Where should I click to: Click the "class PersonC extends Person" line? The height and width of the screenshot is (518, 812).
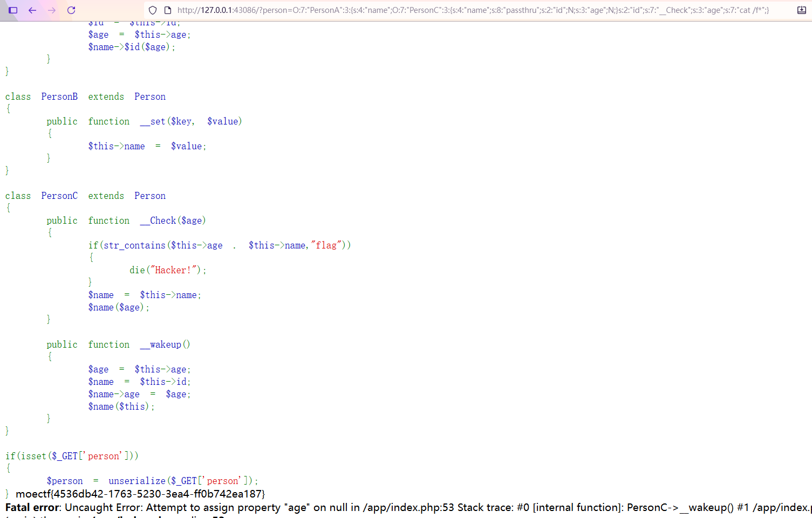point(85,196)
